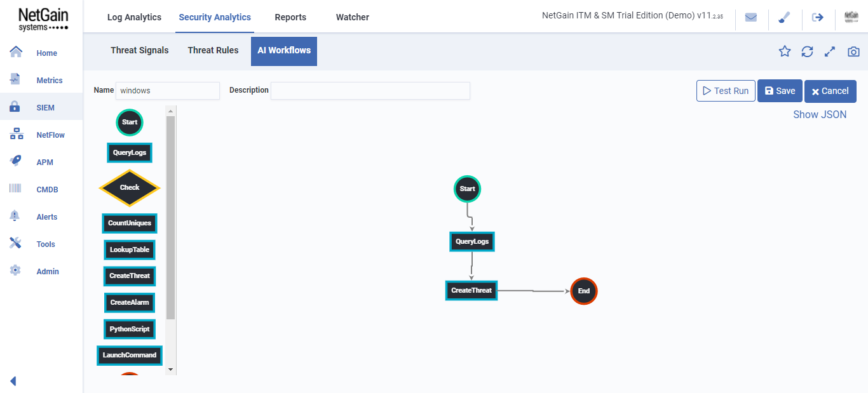Open Tools in sidebar
This screenshot has height=393, width=868.
[x=41, y=244]
